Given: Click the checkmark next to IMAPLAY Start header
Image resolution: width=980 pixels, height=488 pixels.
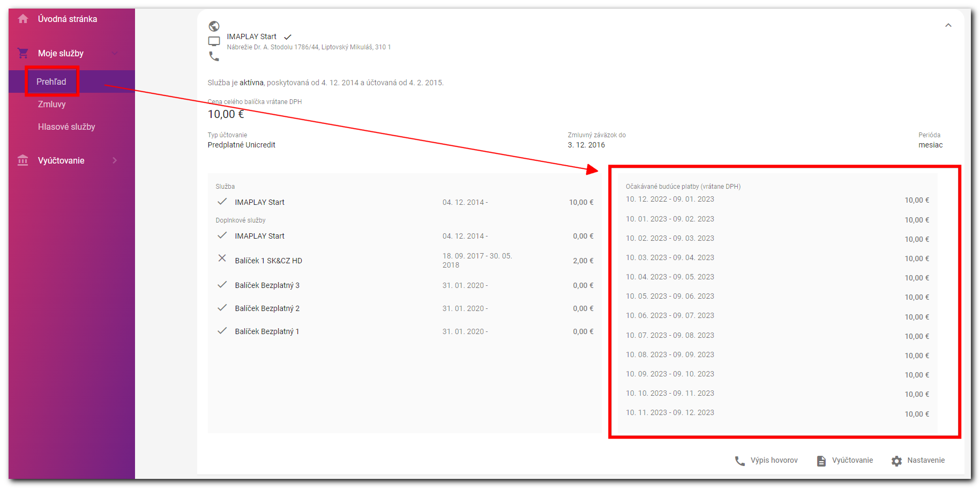Looking at the screenshot, I should pos(288,37).
